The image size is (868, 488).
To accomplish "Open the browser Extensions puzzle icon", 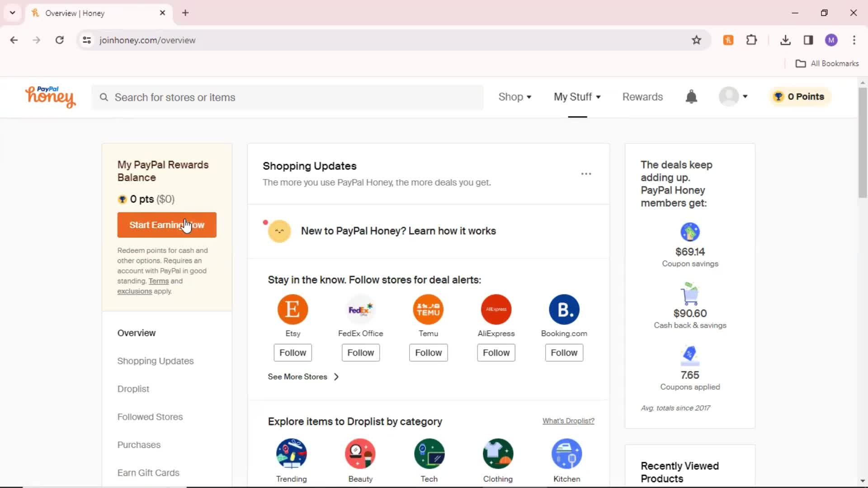I will [751, 40].
